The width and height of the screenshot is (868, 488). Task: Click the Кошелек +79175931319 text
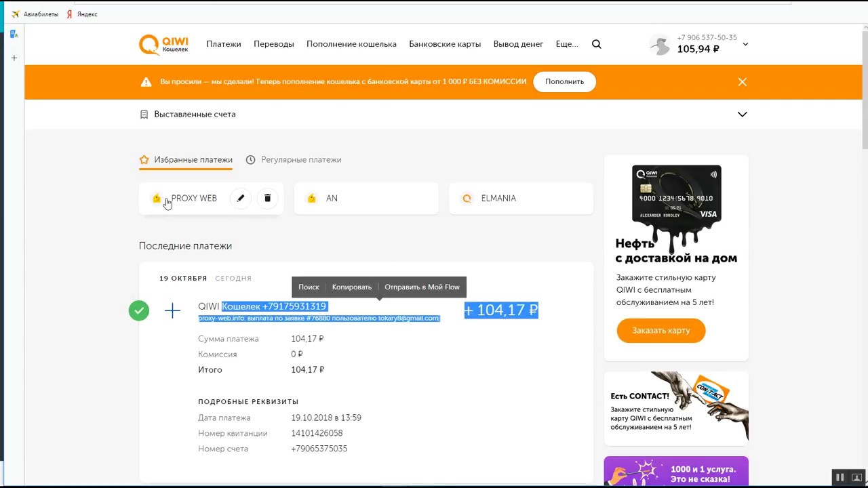274,306
